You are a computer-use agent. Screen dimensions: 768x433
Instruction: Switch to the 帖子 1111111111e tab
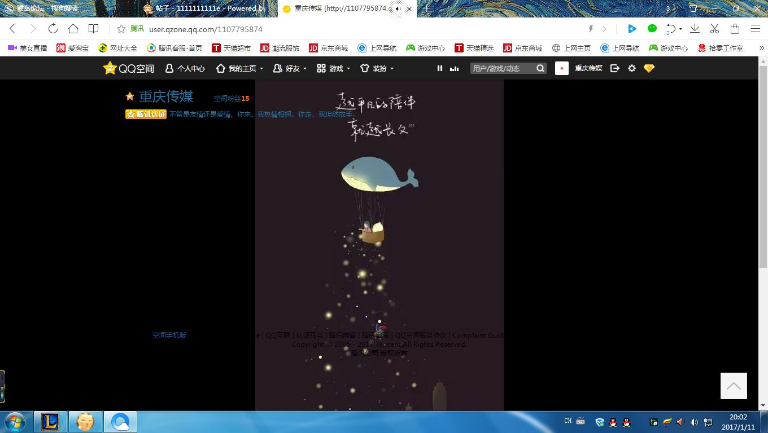pyautogui.click(x=203, y=8)
